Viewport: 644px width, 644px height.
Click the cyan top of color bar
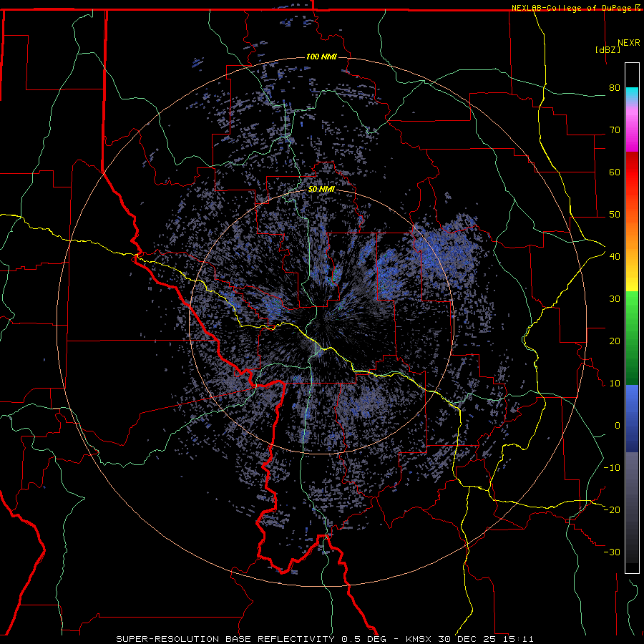(632, 94)
